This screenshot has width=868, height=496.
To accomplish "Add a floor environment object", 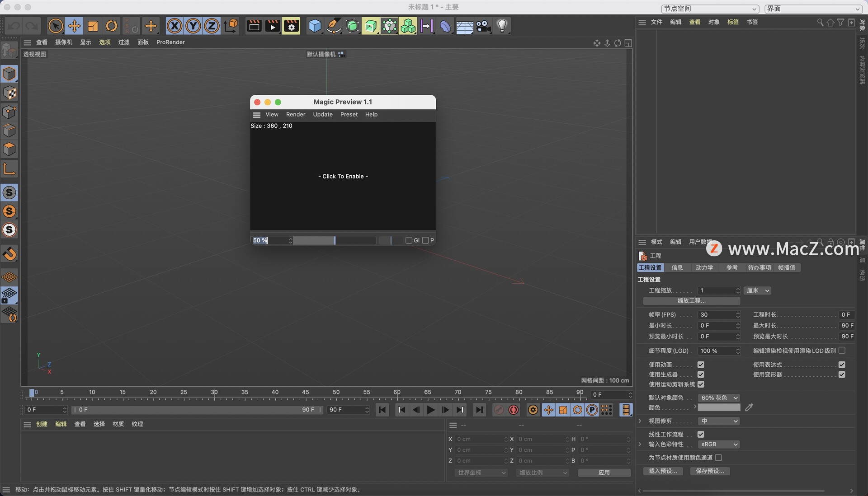I will 464,26.
